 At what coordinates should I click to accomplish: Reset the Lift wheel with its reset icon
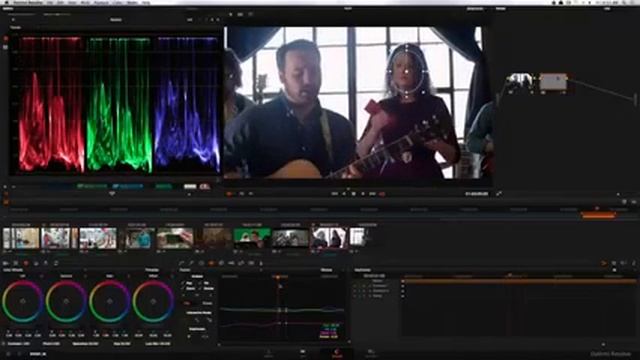point(41,276)
